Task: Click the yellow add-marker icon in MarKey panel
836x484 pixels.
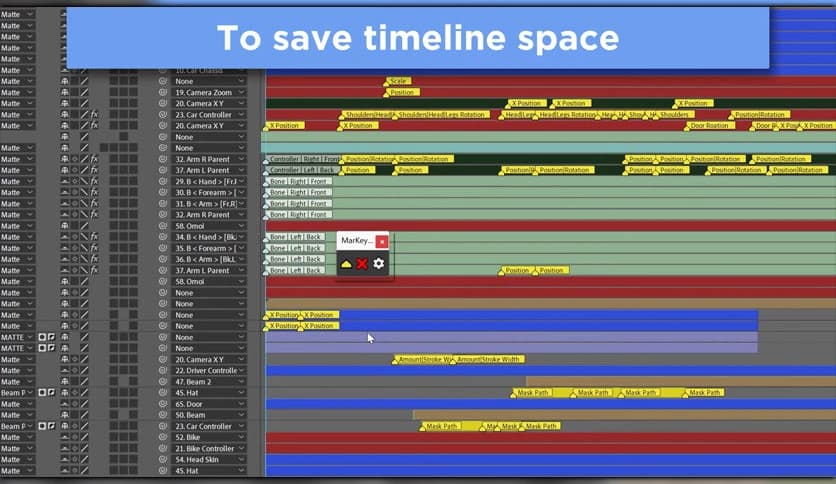Action: 346,264
